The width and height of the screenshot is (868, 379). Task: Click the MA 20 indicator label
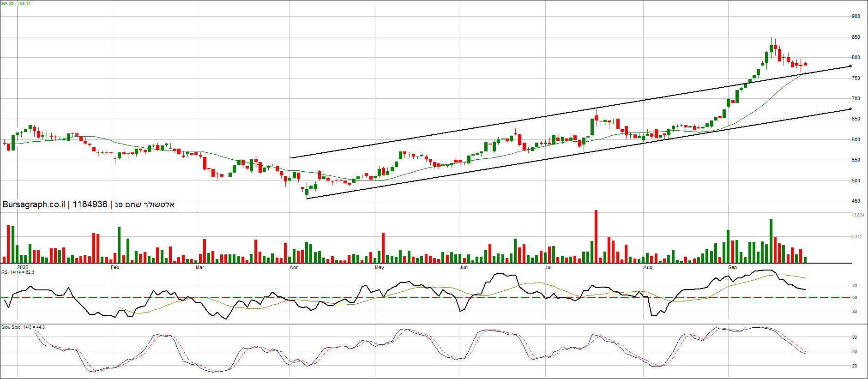tap(16, 4)
